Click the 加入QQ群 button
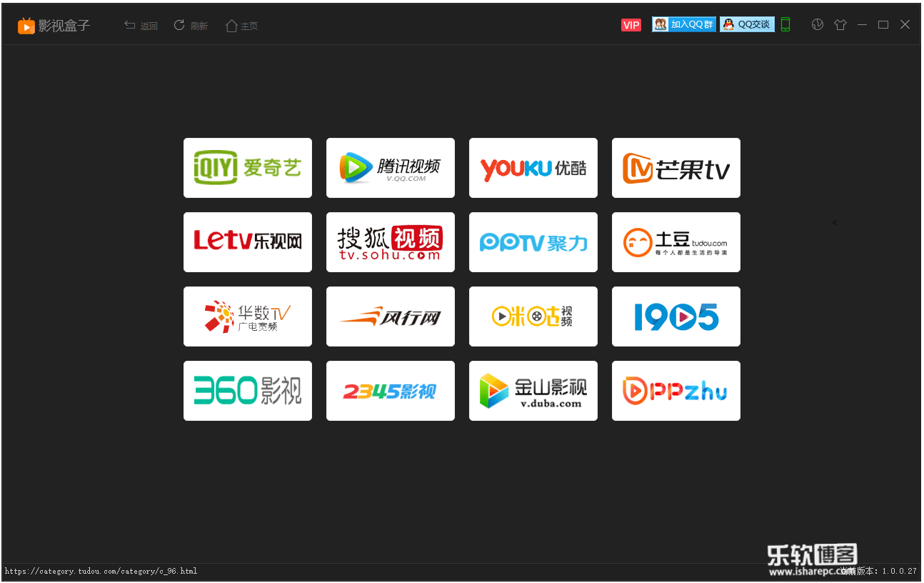The image size is (924, 583). [x=684, y=24]
